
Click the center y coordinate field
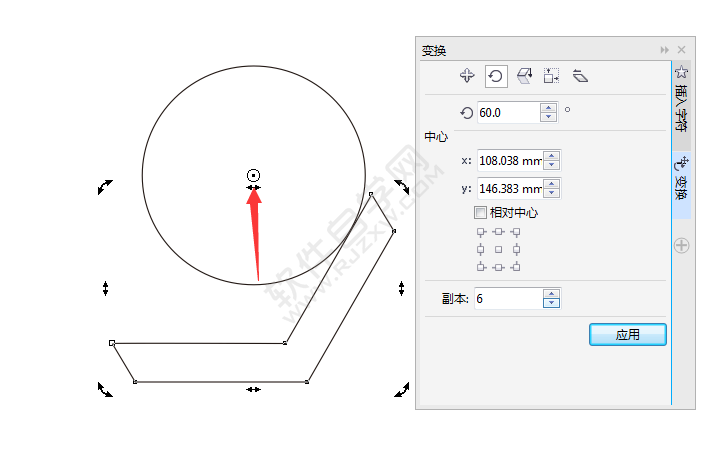[509, 188]
